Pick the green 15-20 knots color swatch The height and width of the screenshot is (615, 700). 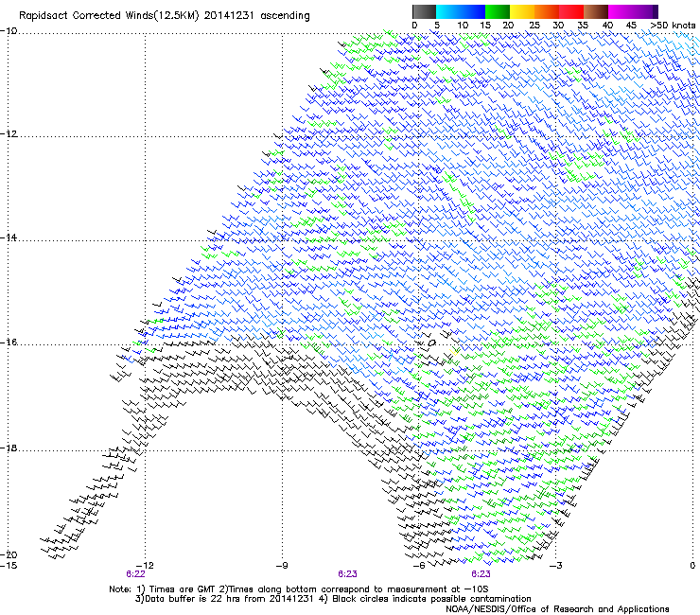point(498,11)
